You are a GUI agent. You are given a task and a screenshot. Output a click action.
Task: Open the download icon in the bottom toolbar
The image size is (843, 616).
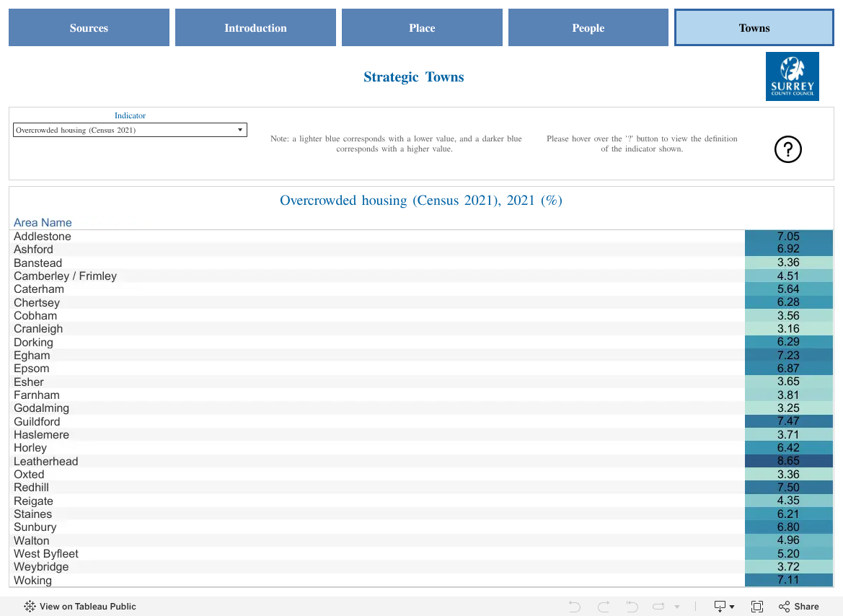click(x=720, y=607)
